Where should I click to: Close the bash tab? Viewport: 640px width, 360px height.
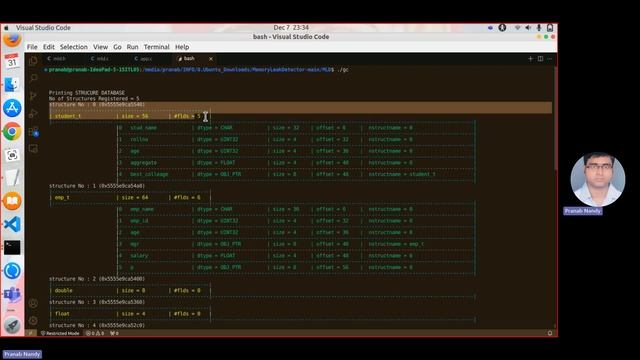(x=211, y=59)
